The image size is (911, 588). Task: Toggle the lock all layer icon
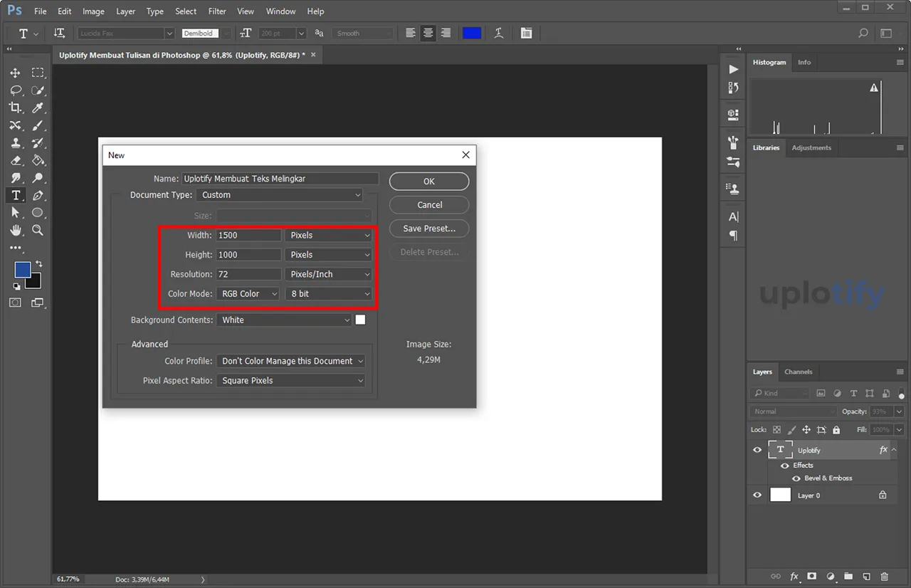(836, 430)
